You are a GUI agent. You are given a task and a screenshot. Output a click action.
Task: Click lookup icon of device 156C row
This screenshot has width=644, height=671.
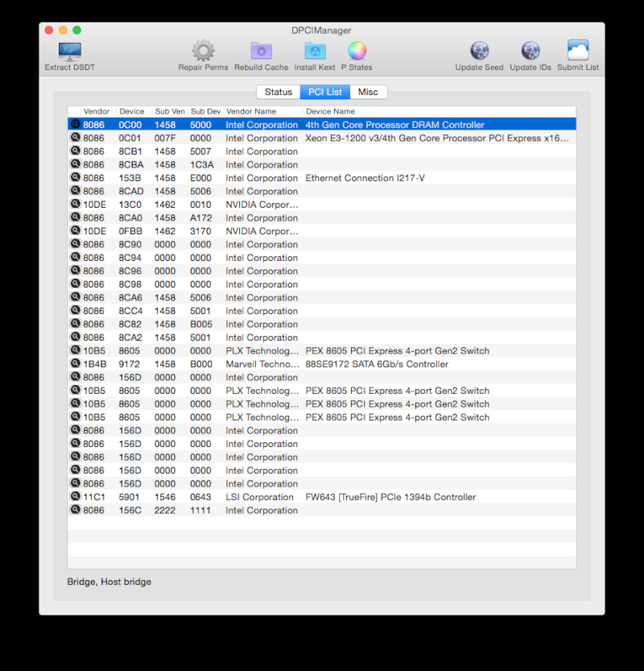pyautogui.click(x=75, y=509)
